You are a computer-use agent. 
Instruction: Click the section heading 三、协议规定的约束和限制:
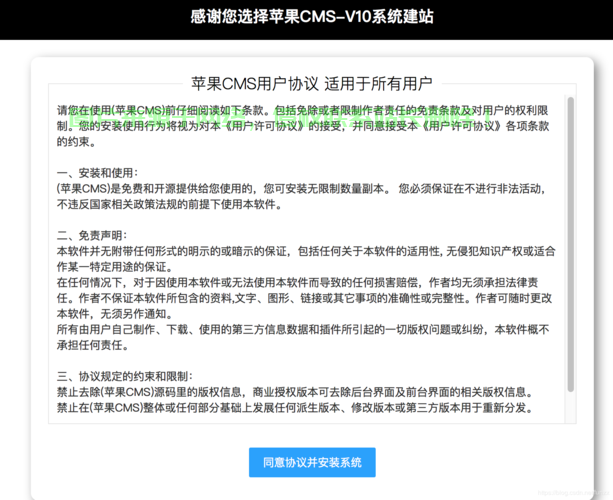[125, 376]
